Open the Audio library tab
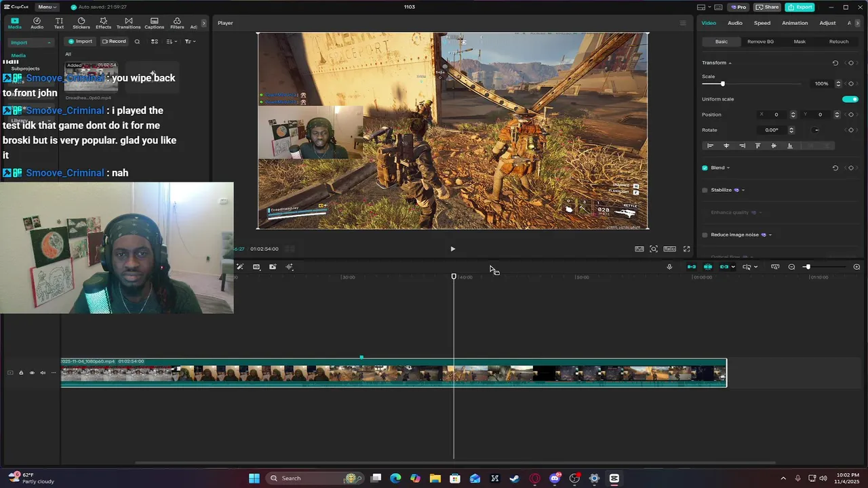 point(37,23)
